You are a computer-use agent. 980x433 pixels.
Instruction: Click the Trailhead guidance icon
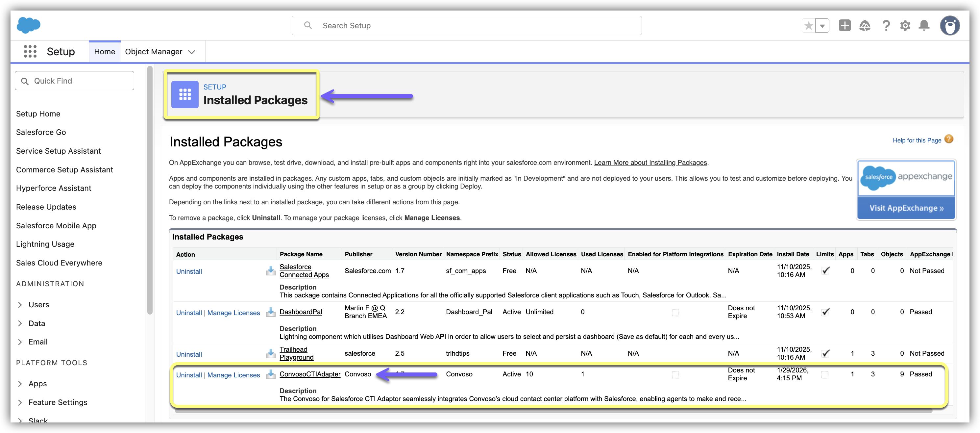pos(865,26)
